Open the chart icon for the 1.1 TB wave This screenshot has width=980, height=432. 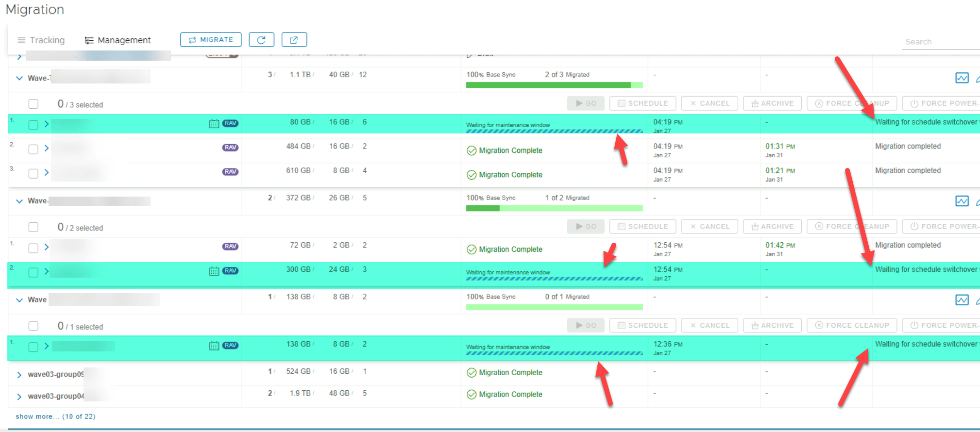coord(962,78)
